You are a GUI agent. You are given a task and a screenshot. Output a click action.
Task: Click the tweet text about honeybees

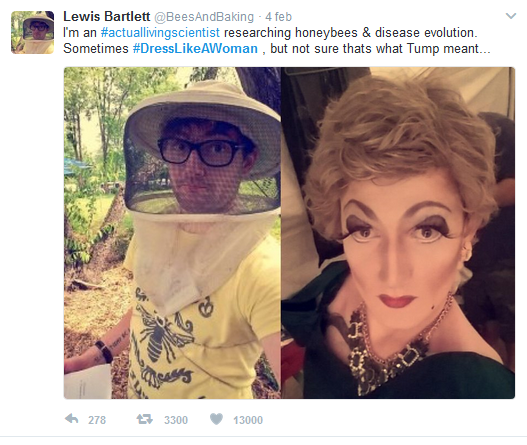coord(277,41)
